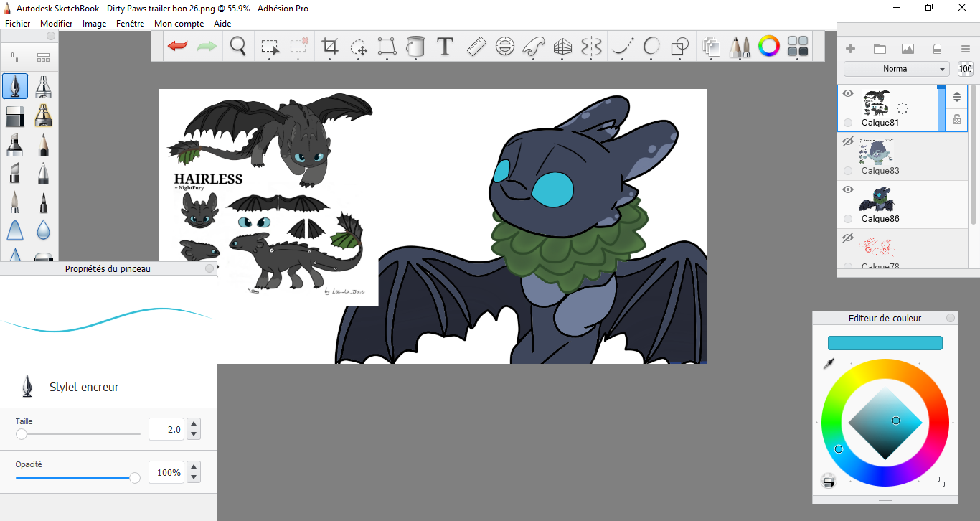
Task: Add an image layer
Action: click(908, 49)
